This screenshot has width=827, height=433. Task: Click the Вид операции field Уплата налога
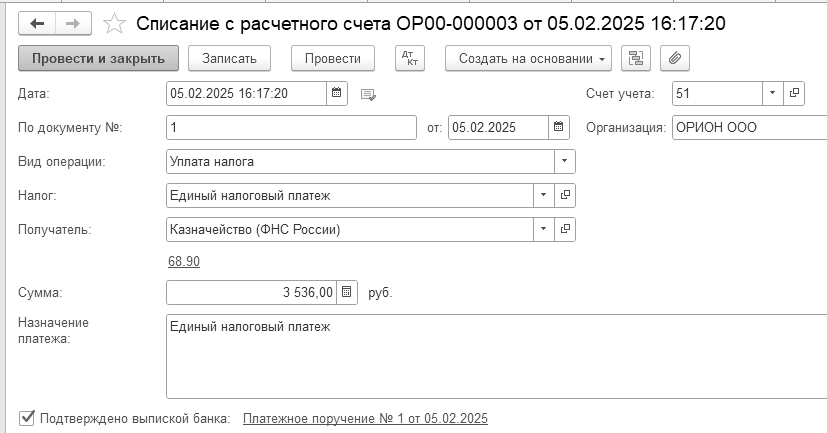click(360, 161)
